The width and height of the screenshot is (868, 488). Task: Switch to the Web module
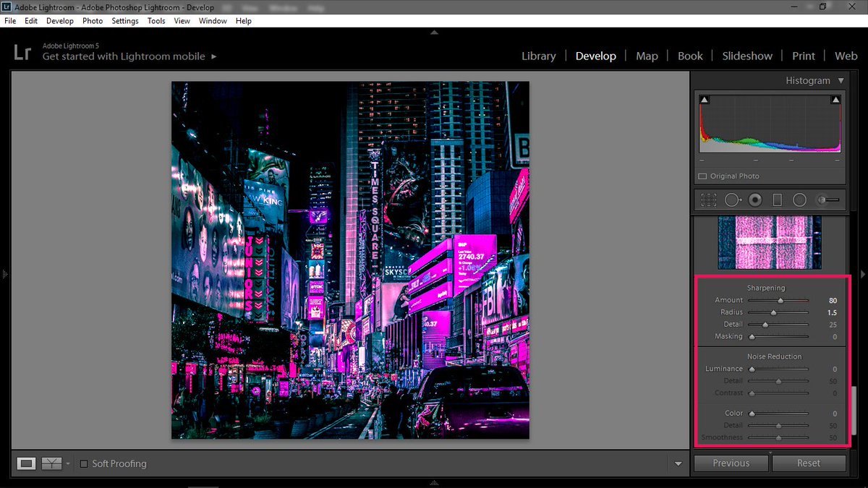tap(846, 56)
